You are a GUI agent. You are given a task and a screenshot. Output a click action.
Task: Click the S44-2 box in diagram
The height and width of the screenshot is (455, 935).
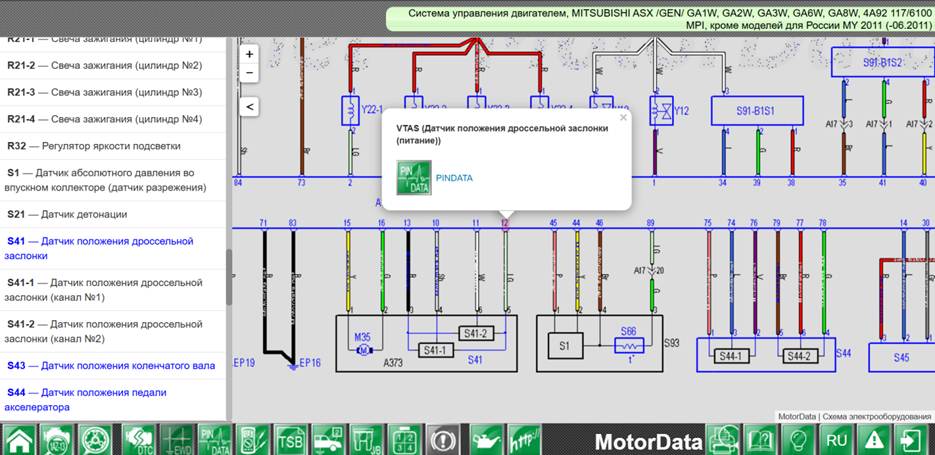click(x=800, y=357)
